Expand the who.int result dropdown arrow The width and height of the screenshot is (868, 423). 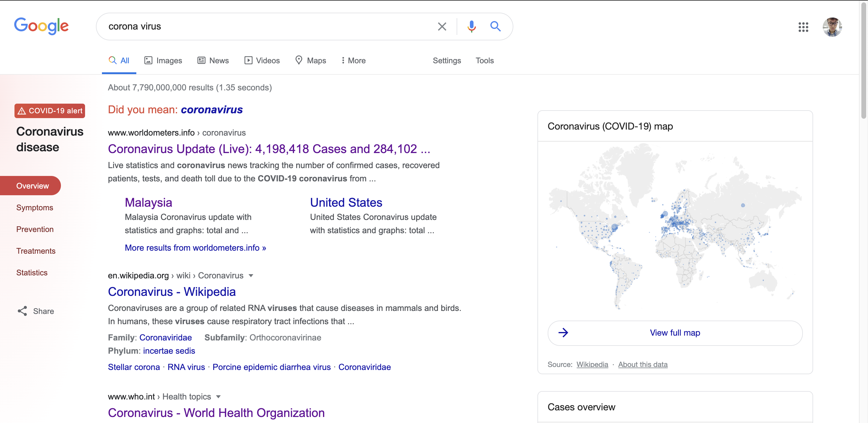coord(218,397)
